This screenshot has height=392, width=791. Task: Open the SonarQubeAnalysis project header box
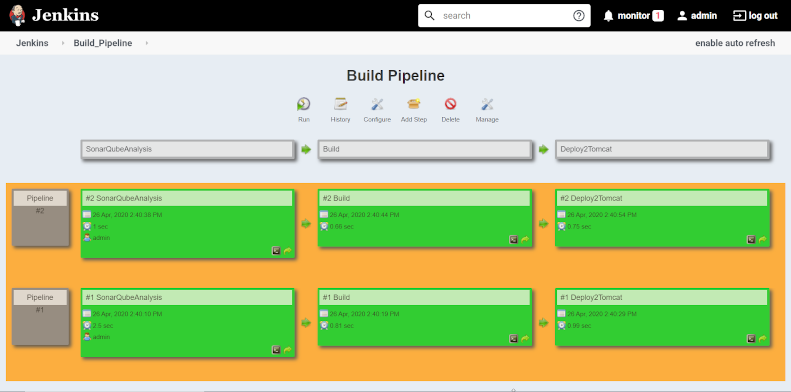(x=187, y=149)
